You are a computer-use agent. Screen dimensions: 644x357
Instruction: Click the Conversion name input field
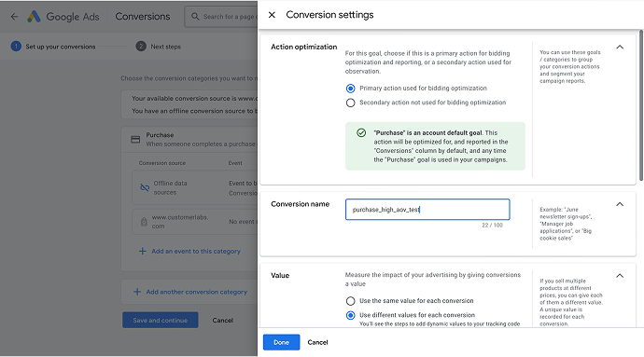(x=427, y=210)
